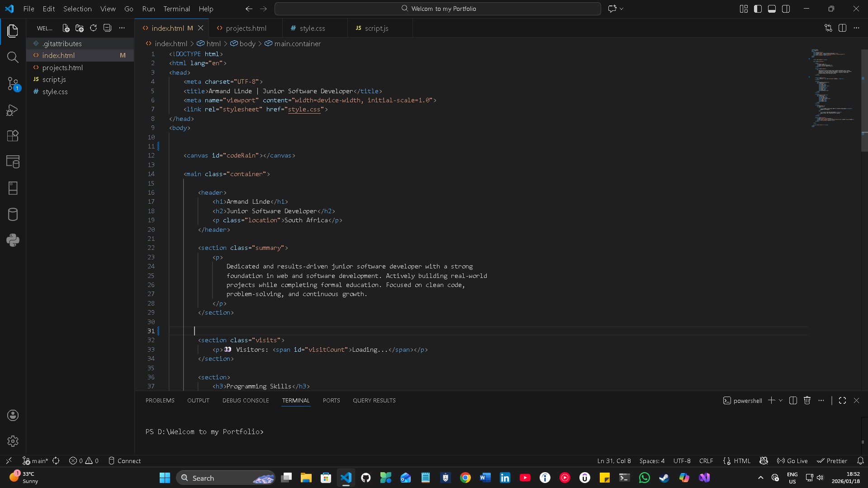Viewport: 868px width, 488px height.
Task: Click the New File icon in Explorer
Action: pyautogui.click(x=66, y=28)
